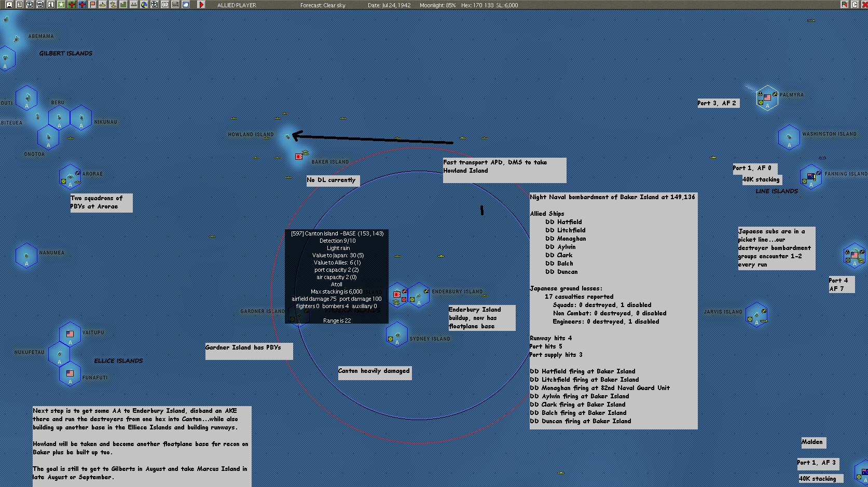Open the orange flag toolbar icon

coord(92,5)
